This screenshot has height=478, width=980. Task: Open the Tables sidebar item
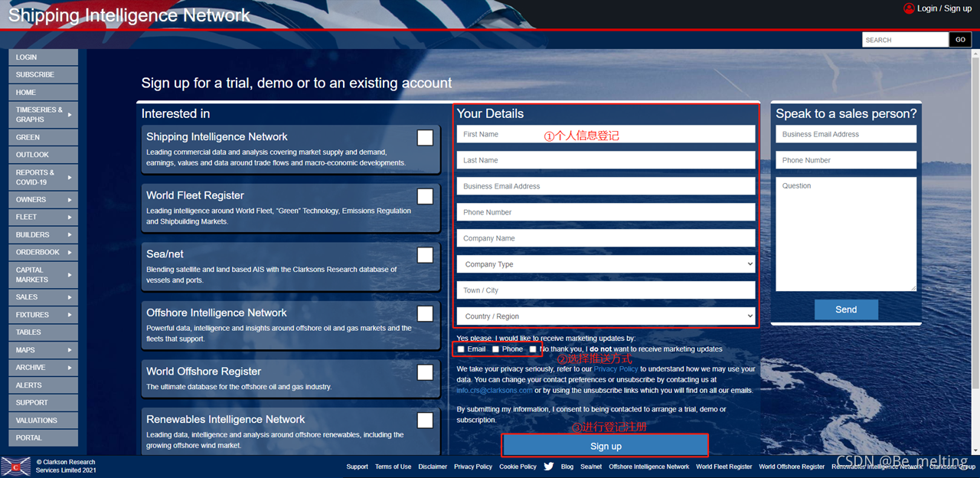[43, 332]
